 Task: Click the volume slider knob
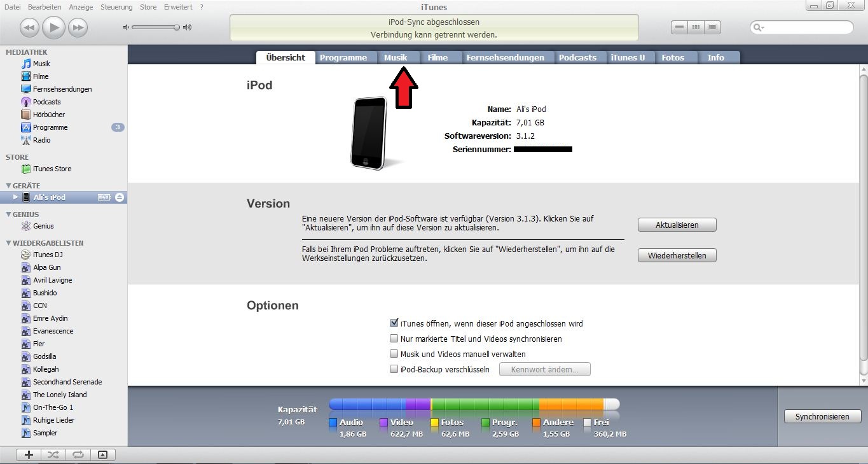(177, 27)
